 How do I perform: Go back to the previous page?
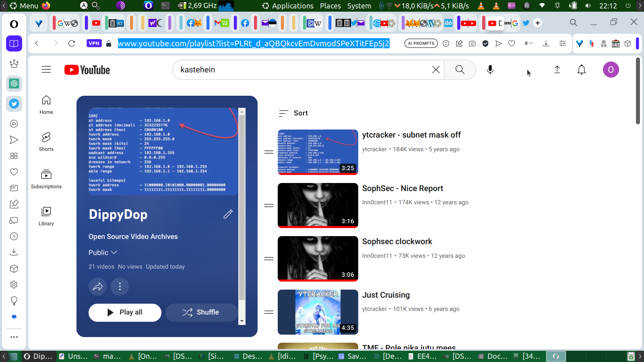tap(37, 43)
